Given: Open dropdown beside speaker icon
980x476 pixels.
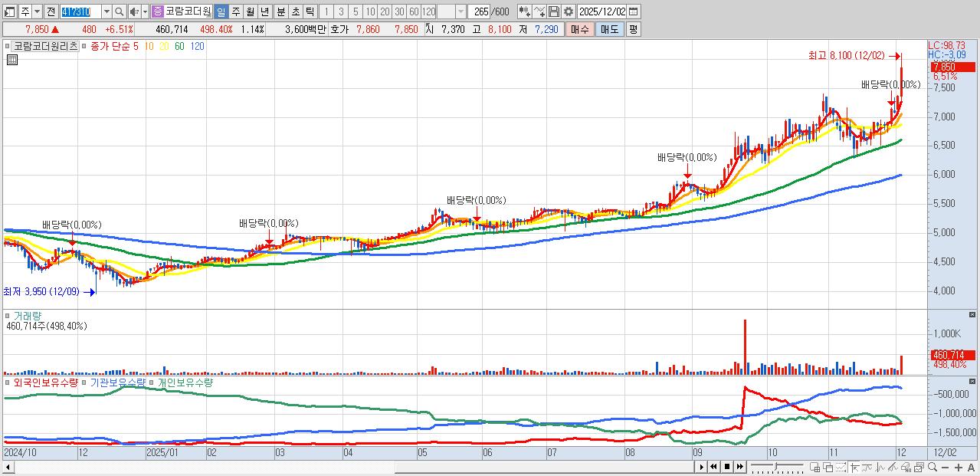Looking at the screenshot, I should pyautogui.click(x=145, y=11).
